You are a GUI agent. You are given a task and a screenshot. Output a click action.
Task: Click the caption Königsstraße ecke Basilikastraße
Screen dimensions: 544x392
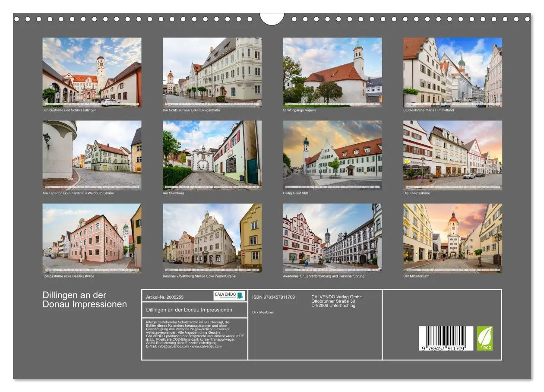tap(68, 276)
